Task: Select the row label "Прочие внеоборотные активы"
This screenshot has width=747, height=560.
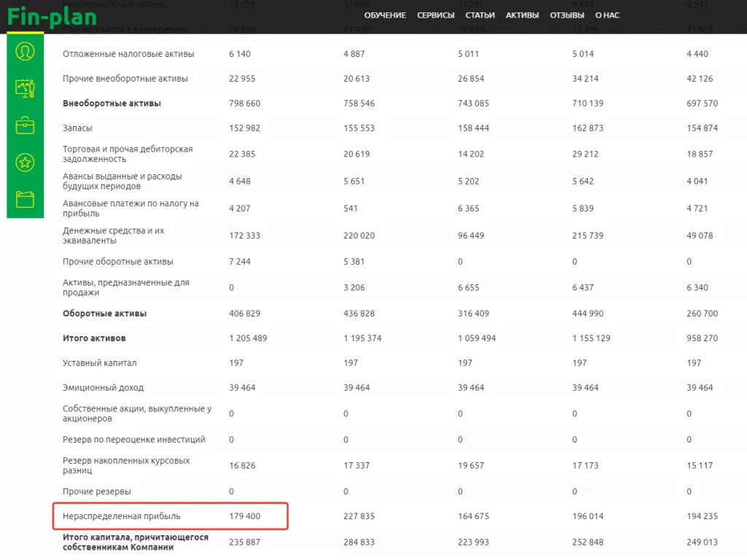Action: click(x=125, y=79)
